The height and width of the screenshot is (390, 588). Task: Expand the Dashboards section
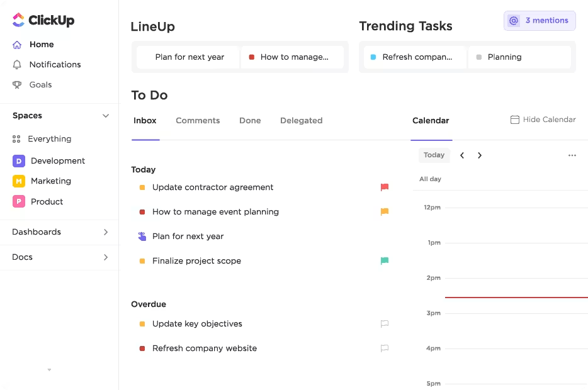[106, 232]
